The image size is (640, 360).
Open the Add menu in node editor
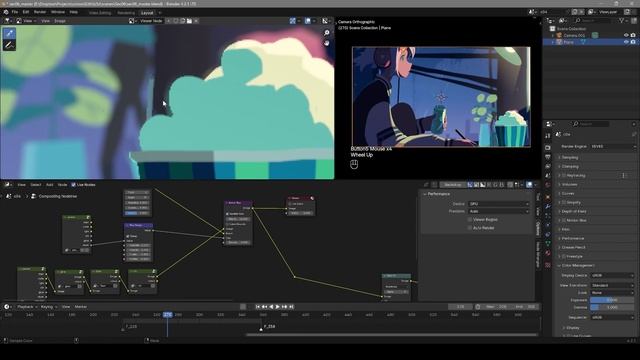[49, 185]
